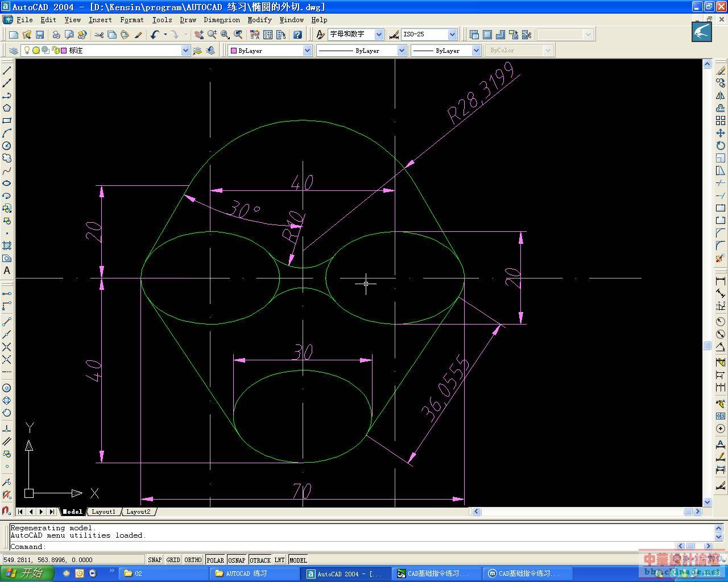This screenshot has width=728, height=582.
Task: Click the horizontal scrollbar left arrow
Action: 477,512
